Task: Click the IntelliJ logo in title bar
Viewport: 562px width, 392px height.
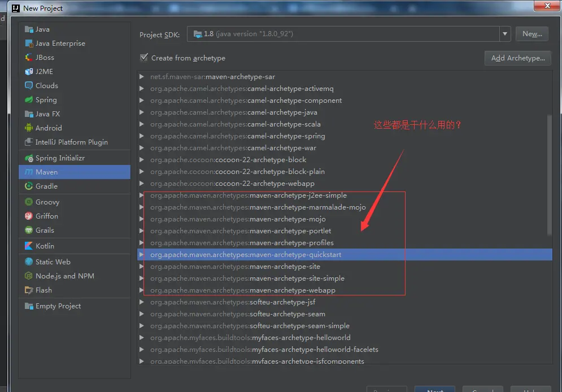Action: pyautogui.click(x=16, y=8)
